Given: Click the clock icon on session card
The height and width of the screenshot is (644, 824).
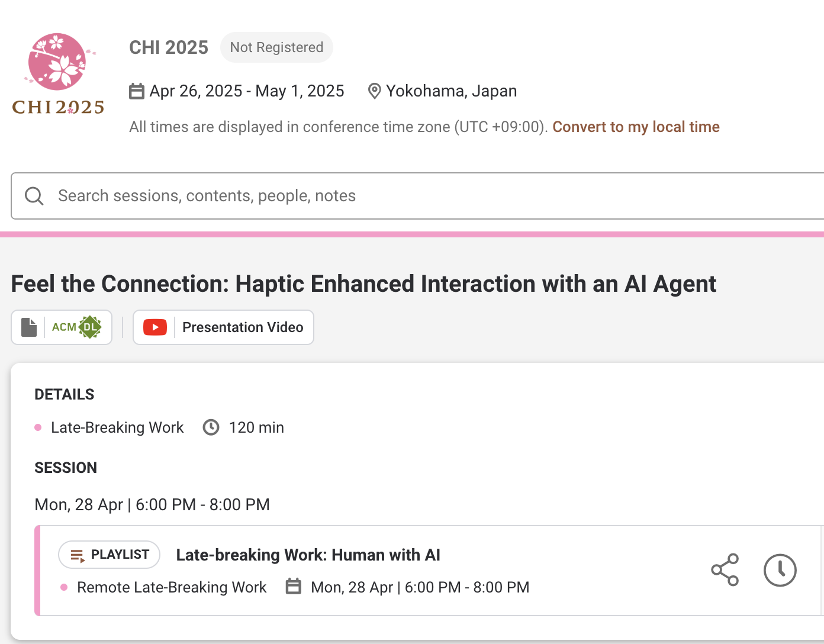Looking at the screenshot, I should tap(780, 570).
